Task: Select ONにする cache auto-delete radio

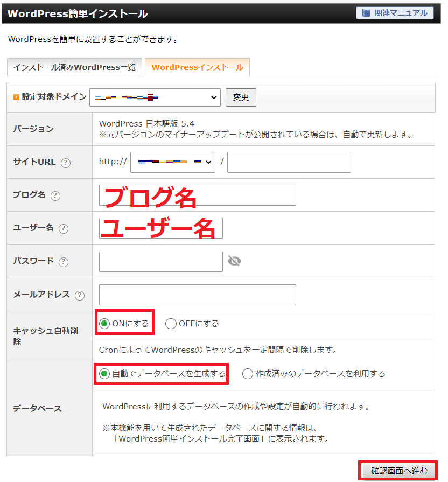Action: coord(104,323)
